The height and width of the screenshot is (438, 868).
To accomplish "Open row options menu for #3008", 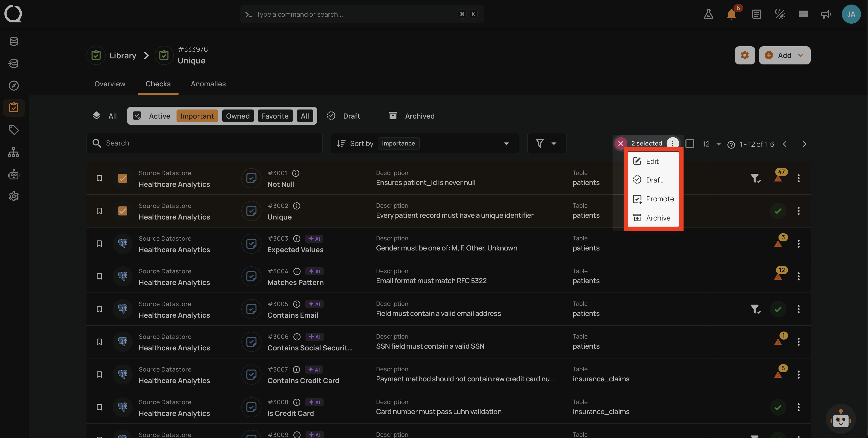I will (798, 407).
